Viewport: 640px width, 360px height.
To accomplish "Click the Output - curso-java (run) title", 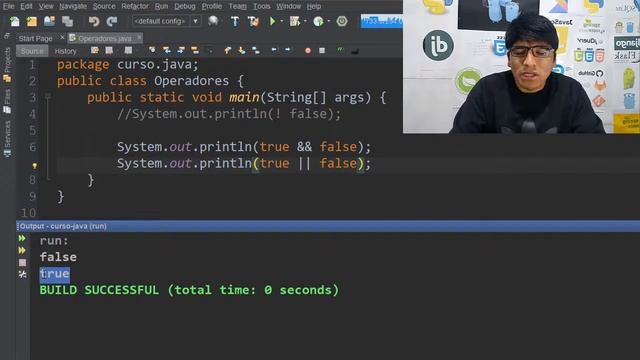I will click(x=63, y=226).
